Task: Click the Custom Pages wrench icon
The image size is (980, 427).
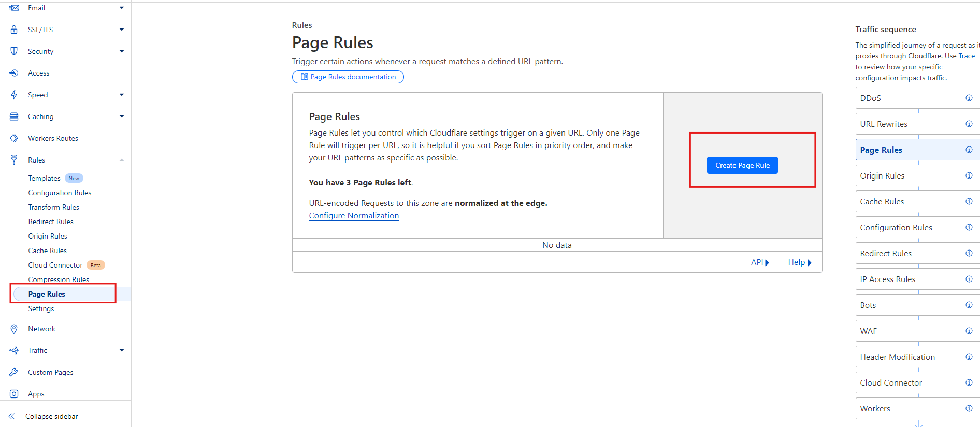Action: tap(14, 372)
